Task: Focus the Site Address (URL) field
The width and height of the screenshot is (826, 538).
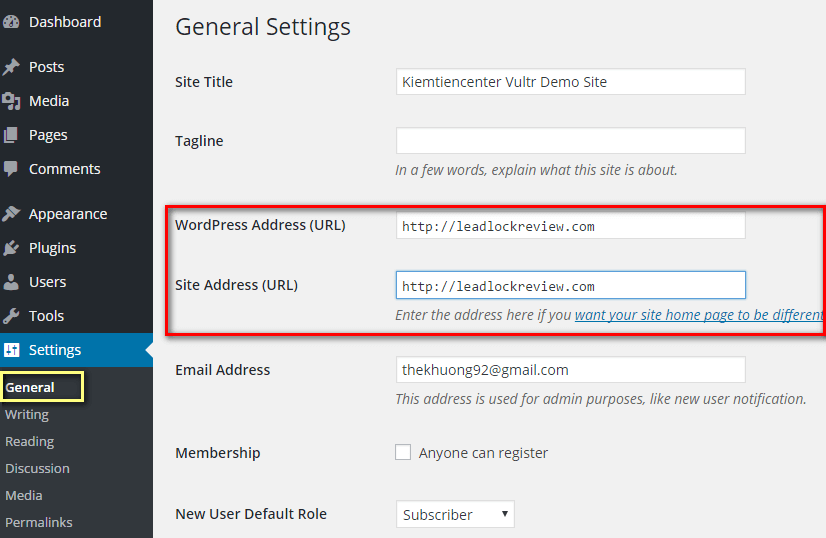Action: (571, 285)
